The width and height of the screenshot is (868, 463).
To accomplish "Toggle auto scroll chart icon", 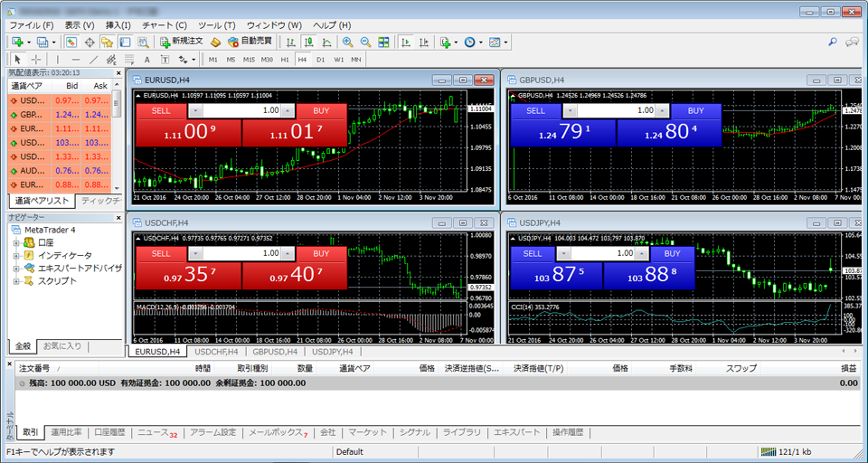I will (x=406, y=43).
